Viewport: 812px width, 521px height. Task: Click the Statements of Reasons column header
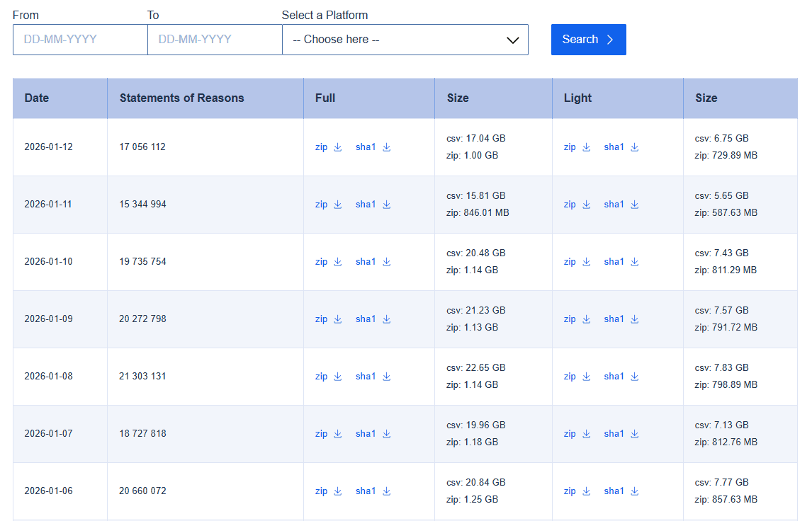click(x=181, y=98)
